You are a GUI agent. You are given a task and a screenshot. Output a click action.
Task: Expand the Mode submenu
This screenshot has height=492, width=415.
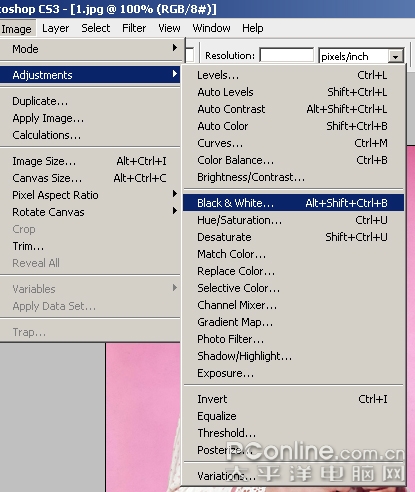point(90,49)
